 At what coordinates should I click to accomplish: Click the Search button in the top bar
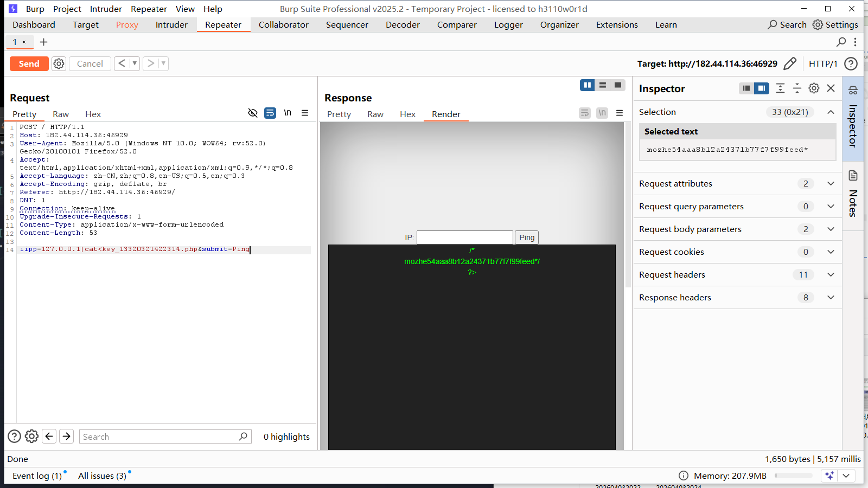(787, 25)
